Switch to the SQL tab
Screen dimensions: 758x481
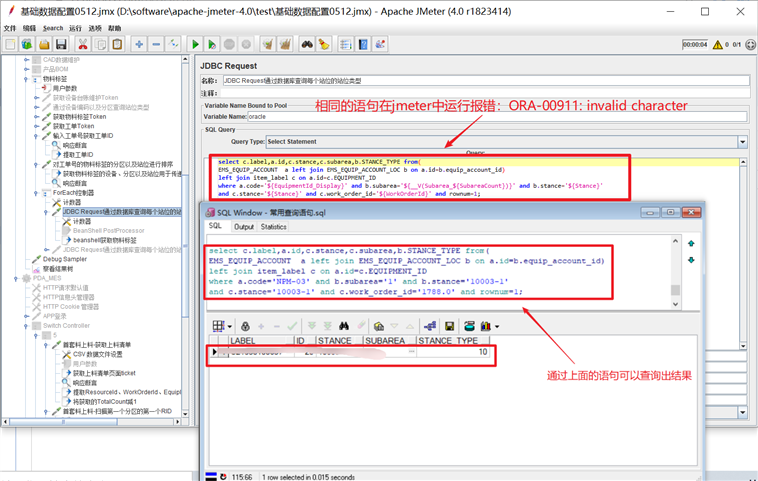[x=215, y=226]
